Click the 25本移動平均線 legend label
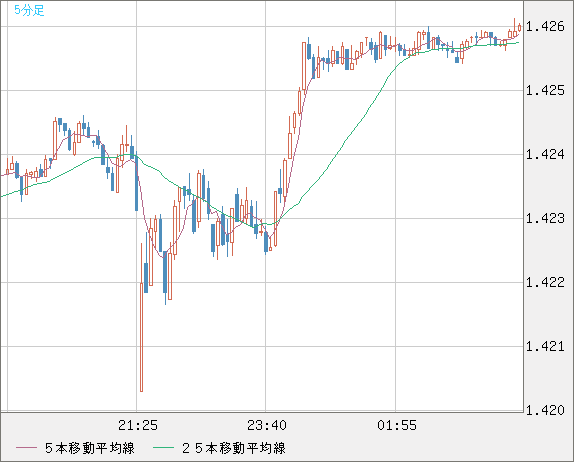574x462 pixels. coord(234,448)
